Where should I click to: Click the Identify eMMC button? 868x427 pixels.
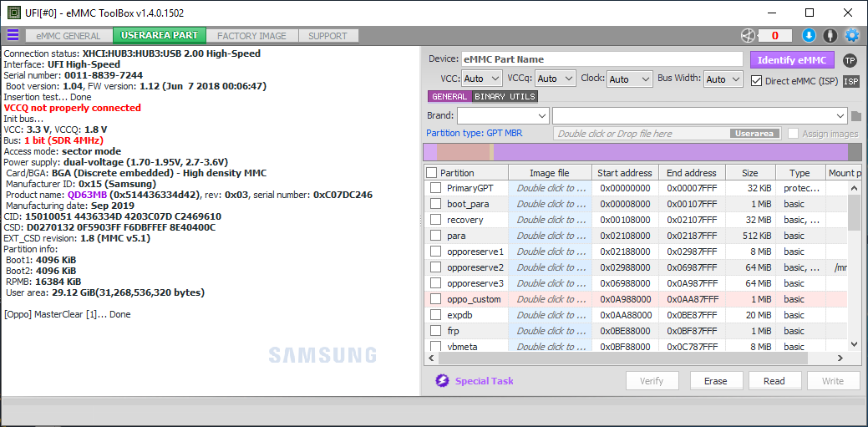pos(792,60)
